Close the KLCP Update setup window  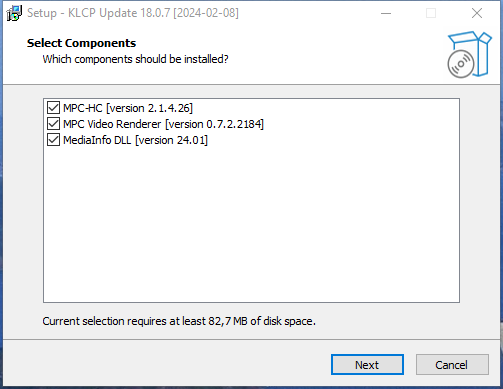pos(477,13)
